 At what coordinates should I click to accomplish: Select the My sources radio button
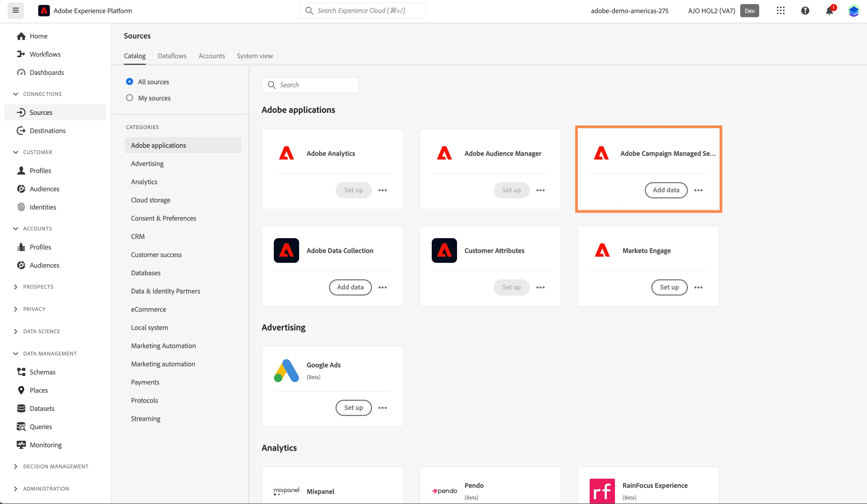(x=129, y=98)
